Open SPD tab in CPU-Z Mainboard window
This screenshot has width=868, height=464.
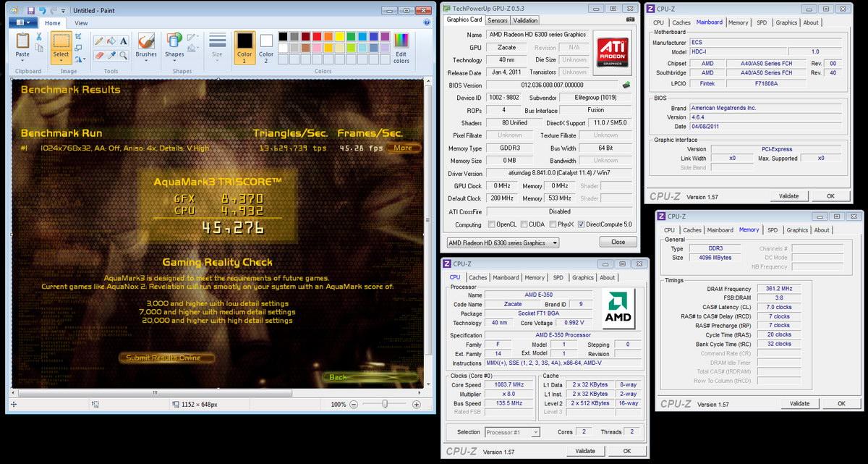click(762, 22)
